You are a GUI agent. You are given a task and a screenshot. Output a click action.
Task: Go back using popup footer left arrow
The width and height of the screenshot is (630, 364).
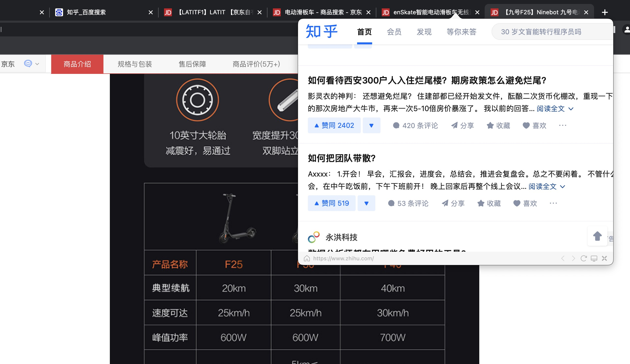coord(563,258)
